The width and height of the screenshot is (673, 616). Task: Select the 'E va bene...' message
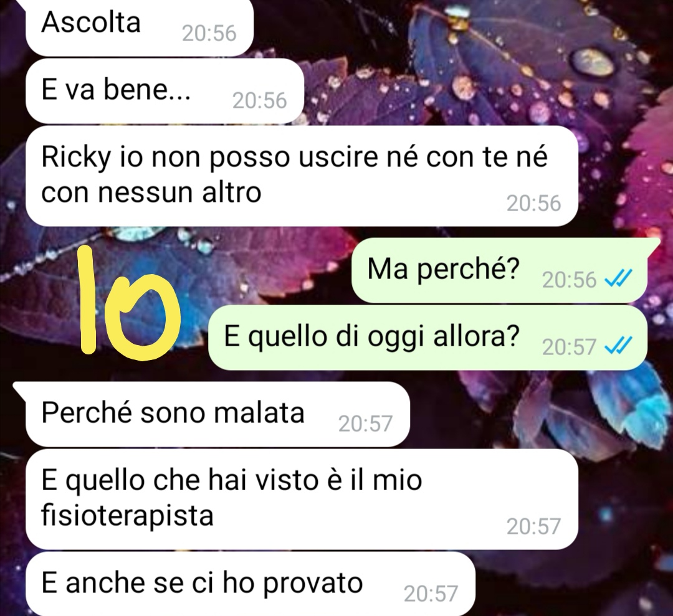(x=165, y=91)
